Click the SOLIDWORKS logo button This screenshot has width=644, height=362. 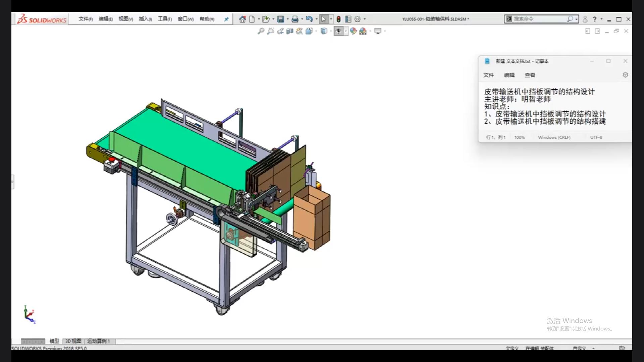coord(42,19)
